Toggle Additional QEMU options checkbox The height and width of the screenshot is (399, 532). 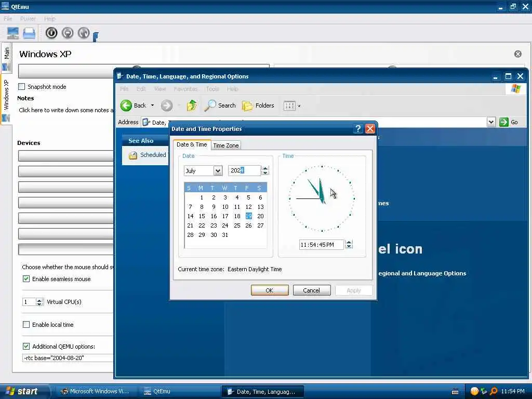pyautogui.click(x=26, y=346)
